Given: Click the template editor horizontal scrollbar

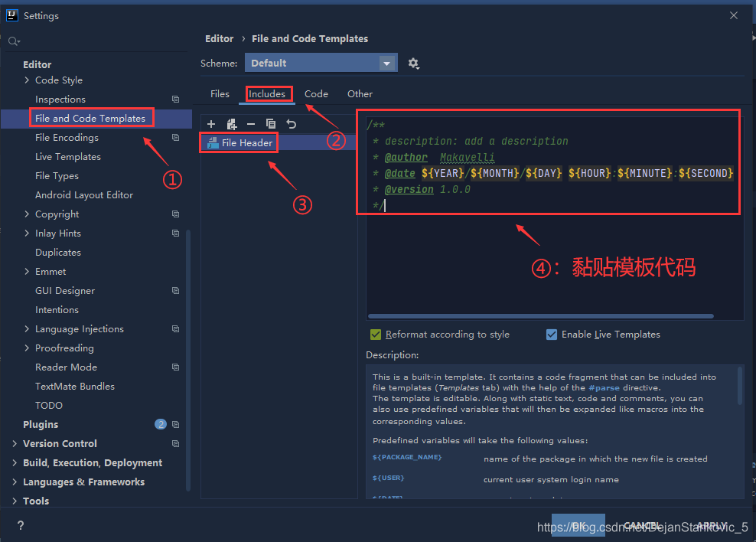Looking at the screenshot, I should [540, 316].
